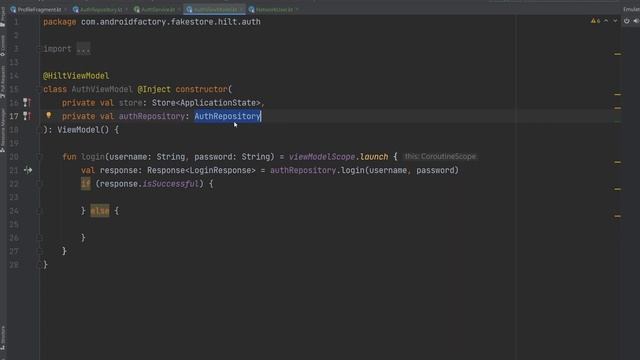The width and height of the screenshot is (640, 360).
Task: Click the Hilt dependency gutter icon on line 17
Action: tap(27, 116)
